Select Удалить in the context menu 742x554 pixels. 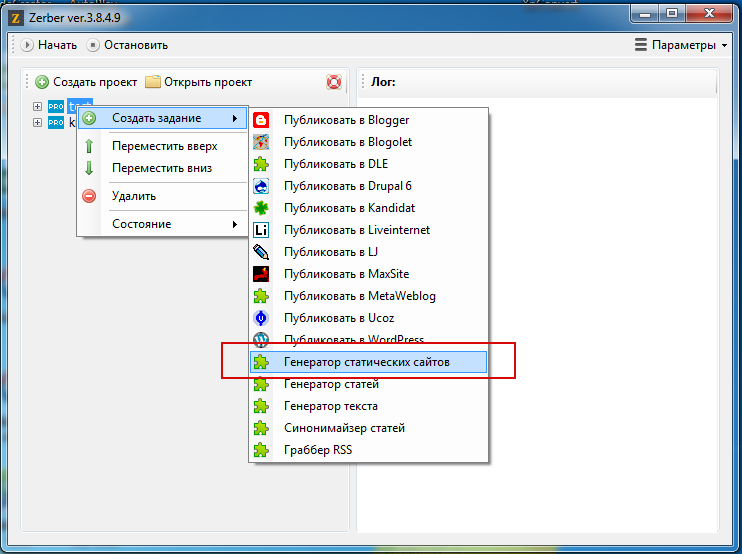tap(163, 196)
